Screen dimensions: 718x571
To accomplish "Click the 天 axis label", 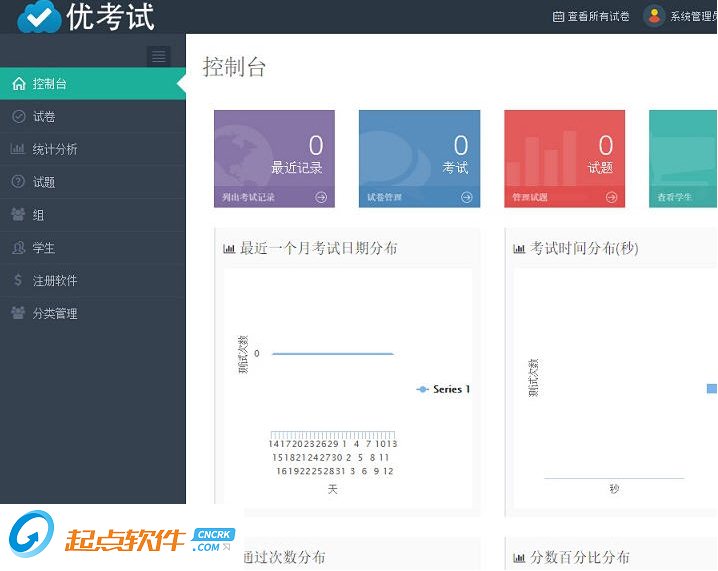I will [332, 489].
